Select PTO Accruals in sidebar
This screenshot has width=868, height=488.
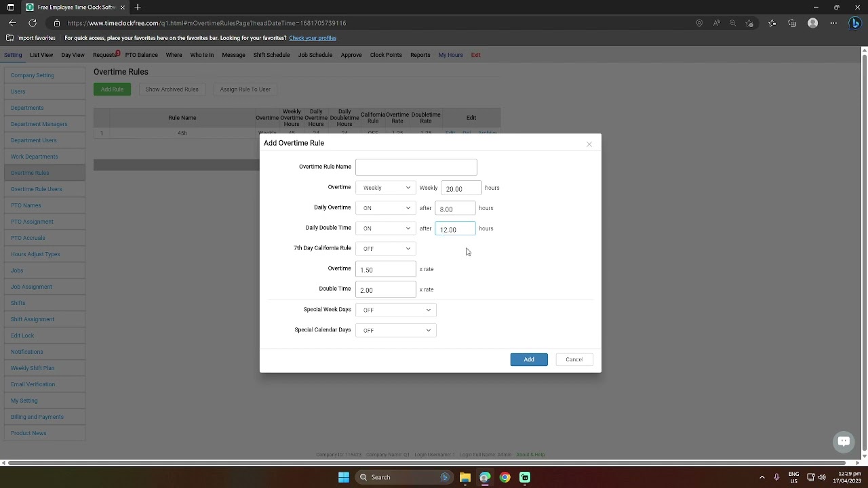click(45, 238)
